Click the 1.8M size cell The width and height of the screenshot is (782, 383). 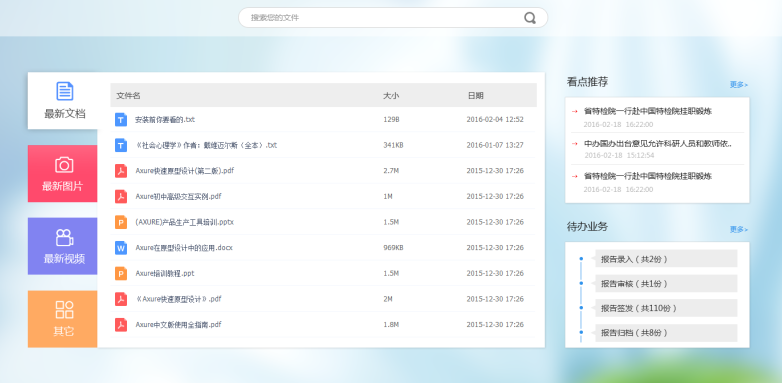391,325
